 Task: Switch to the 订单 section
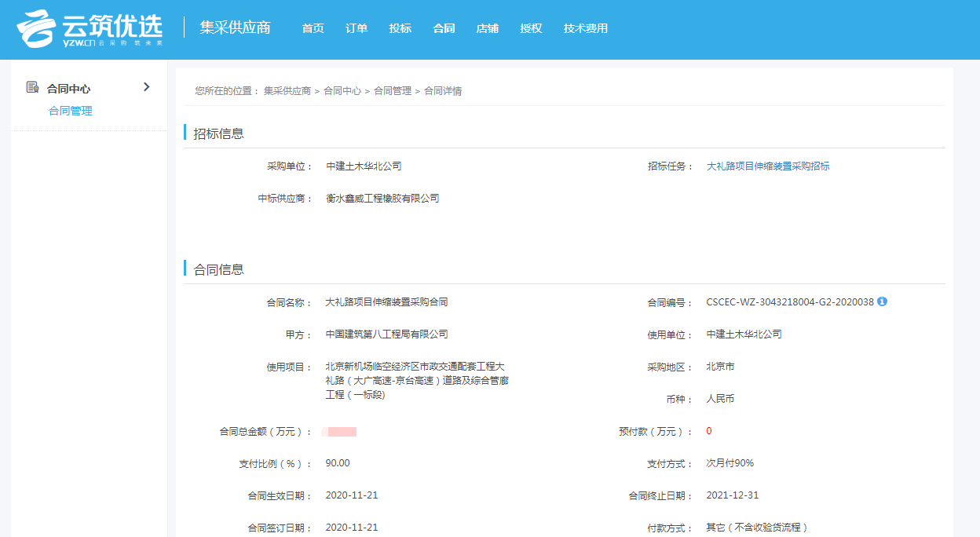(356, 28)
